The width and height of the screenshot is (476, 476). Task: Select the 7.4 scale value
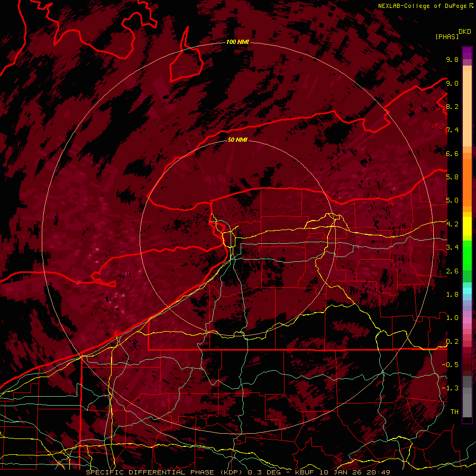pos(452,130)
